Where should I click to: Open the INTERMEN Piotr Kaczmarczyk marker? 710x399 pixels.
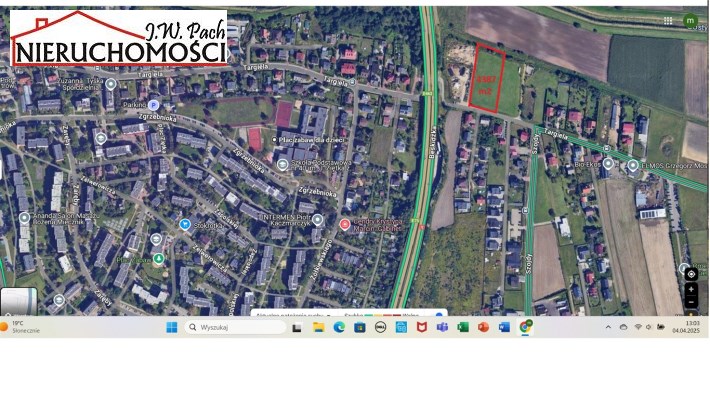[317, 221]
